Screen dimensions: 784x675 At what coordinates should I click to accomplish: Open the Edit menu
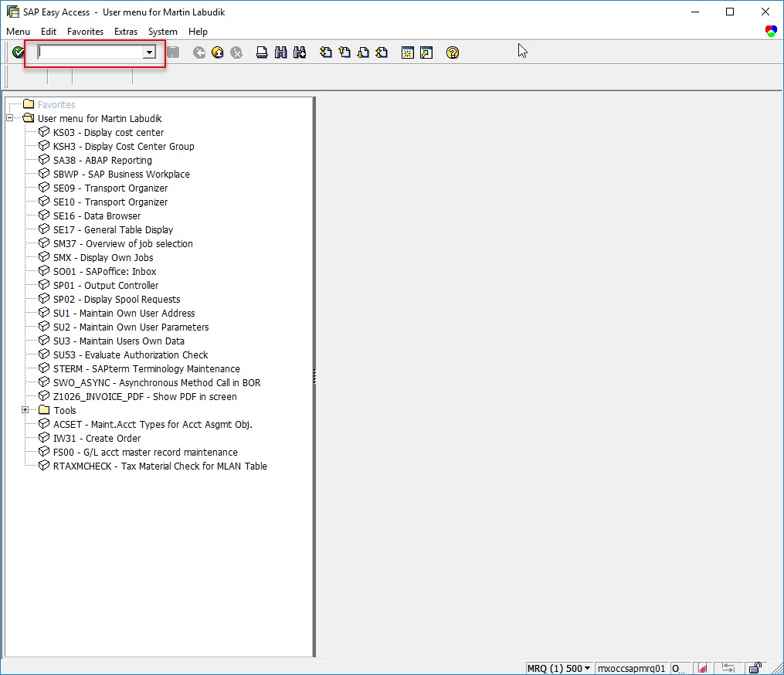49,32
